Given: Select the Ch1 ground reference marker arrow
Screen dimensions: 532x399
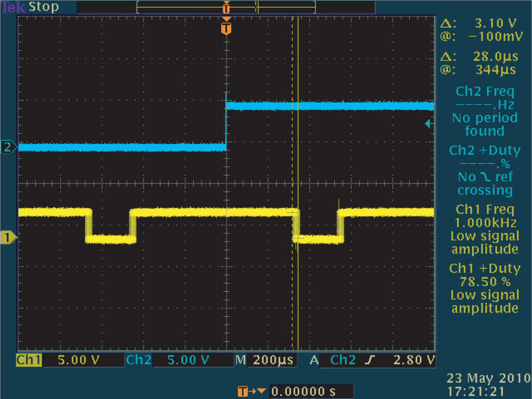Looking at the screenshot, I should click(x=9, y=237).
